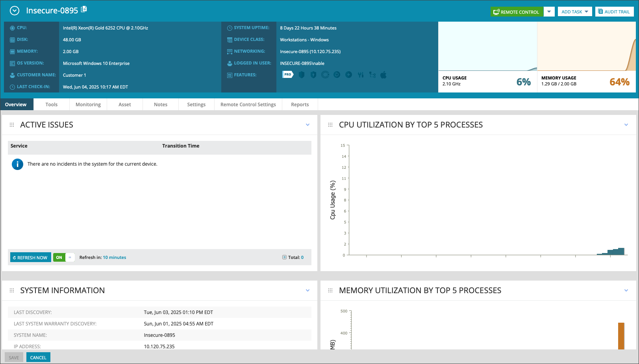The height and width of the screenshot is (364, 639).
Task: Toggle the auto-refresh ON switch
Action: [64, 257]
